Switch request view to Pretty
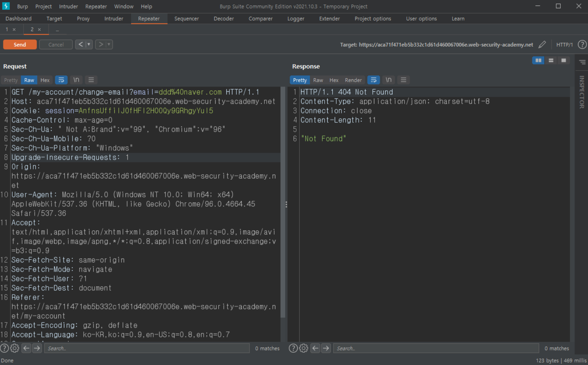The image size is (588, 365). [11, 80]
